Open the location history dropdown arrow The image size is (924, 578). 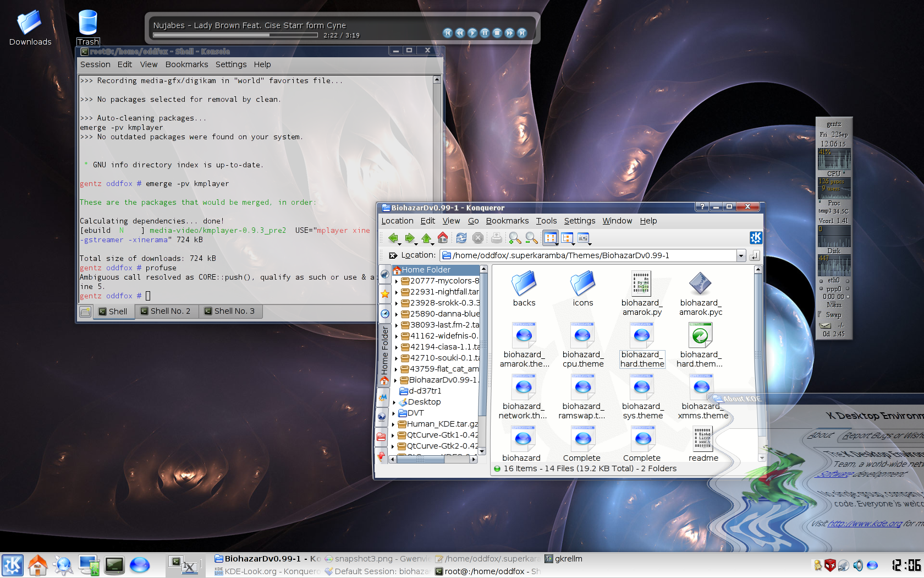pos(741,255)
